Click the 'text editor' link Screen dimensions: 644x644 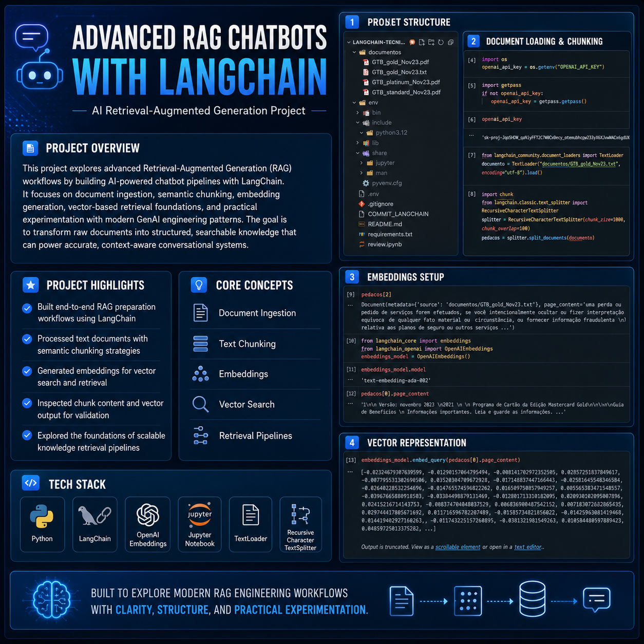(528, 547)
